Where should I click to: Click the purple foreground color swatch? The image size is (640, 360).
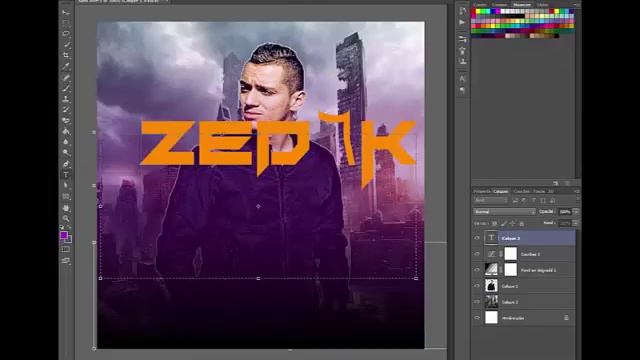[x=64, y=235]
